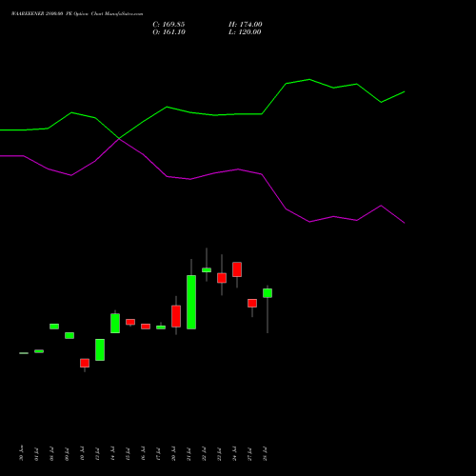Click the last date label on the x-axis

coord(265,454)
